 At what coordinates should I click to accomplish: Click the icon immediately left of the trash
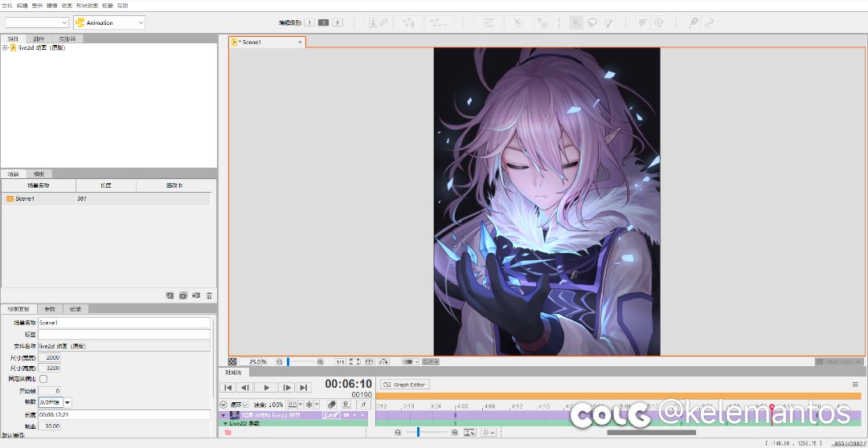point(196,296)
